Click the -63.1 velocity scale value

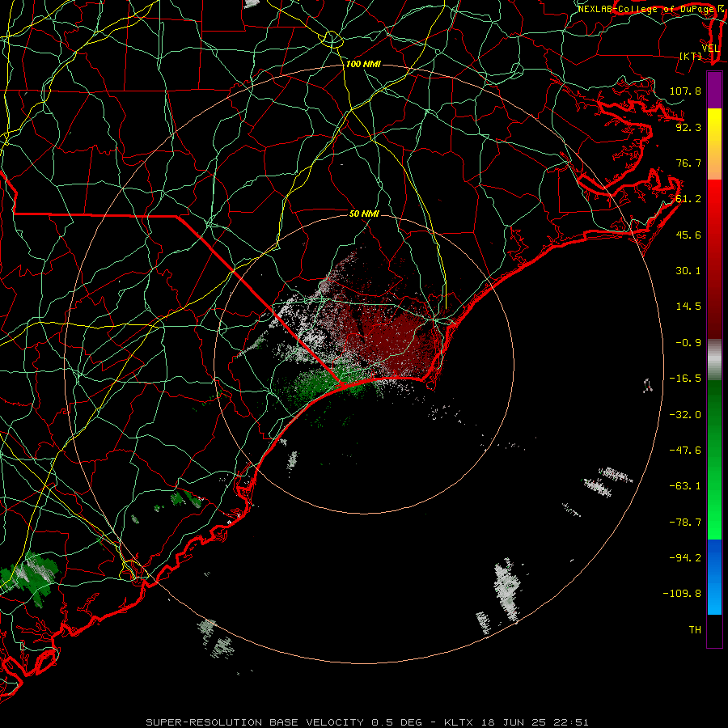pyautogui.click(x=685, y=486)
